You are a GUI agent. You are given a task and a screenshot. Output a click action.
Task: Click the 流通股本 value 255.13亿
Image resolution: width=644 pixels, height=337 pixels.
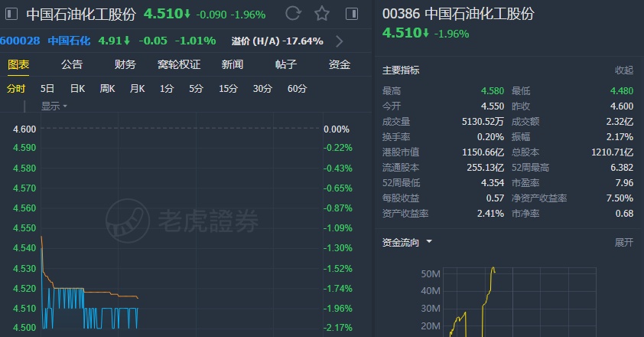486,168
